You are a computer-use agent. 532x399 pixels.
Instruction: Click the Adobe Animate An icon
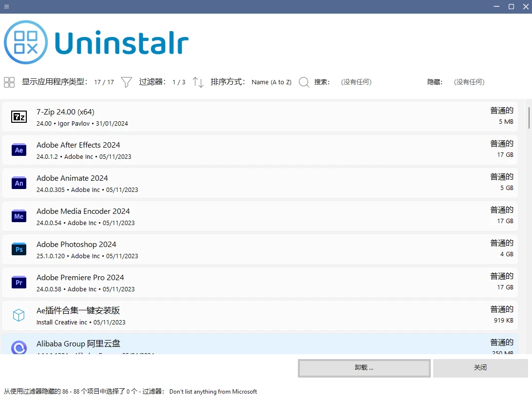(19, 183)
